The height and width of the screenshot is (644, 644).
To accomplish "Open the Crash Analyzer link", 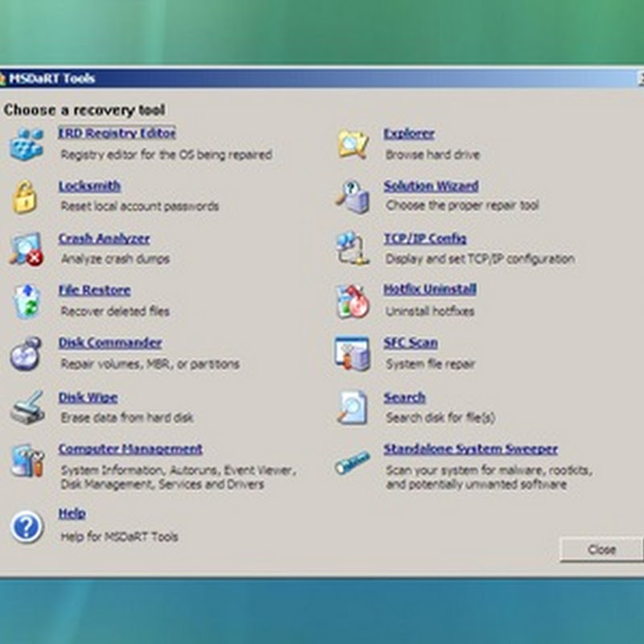I will tap(104, 238).
